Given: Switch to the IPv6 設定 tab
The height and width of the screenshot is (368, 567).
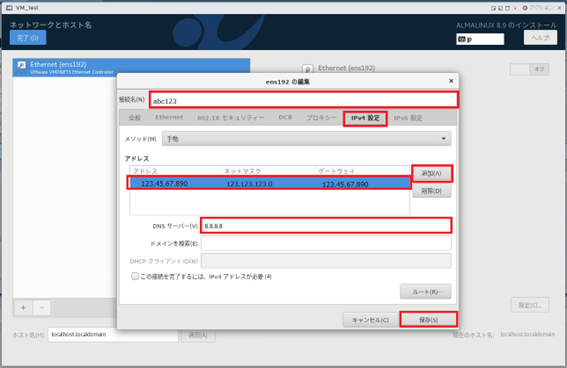Looking at the screenshot, I should tap(408, 117).
